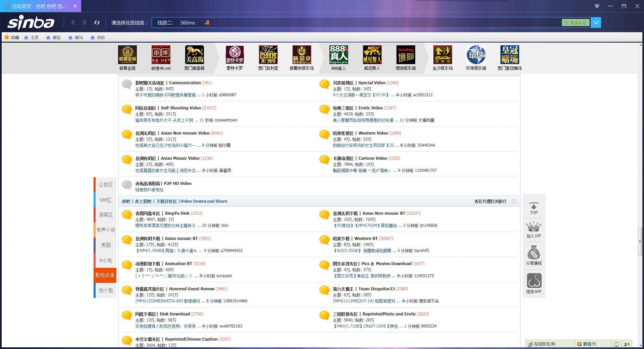
Task: Open the title bar menu triangle
Action: click(x=597, y=6)
